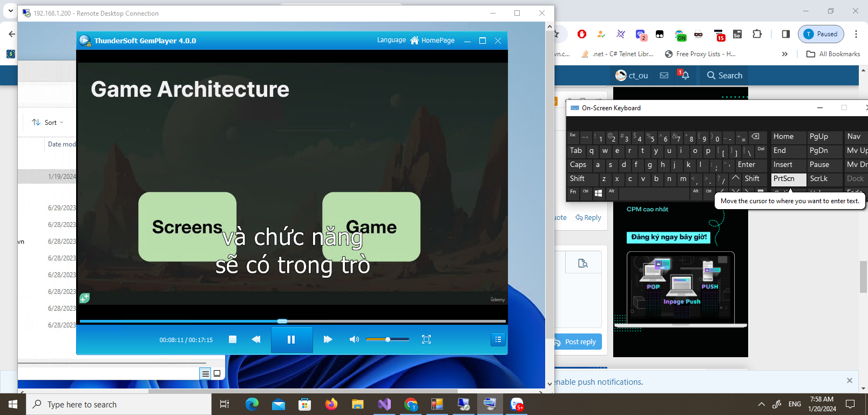This screenshot has width=868, height=415.
Task: Click the Reply link on the post
Action: pos(588,218)
